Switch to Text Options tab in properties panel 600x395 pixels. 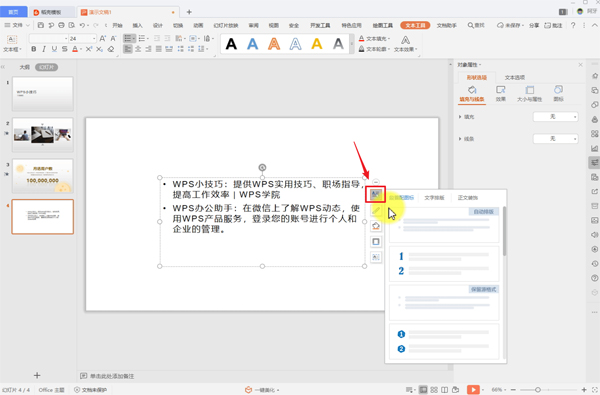pyautogui.click(x=515, y=77)
